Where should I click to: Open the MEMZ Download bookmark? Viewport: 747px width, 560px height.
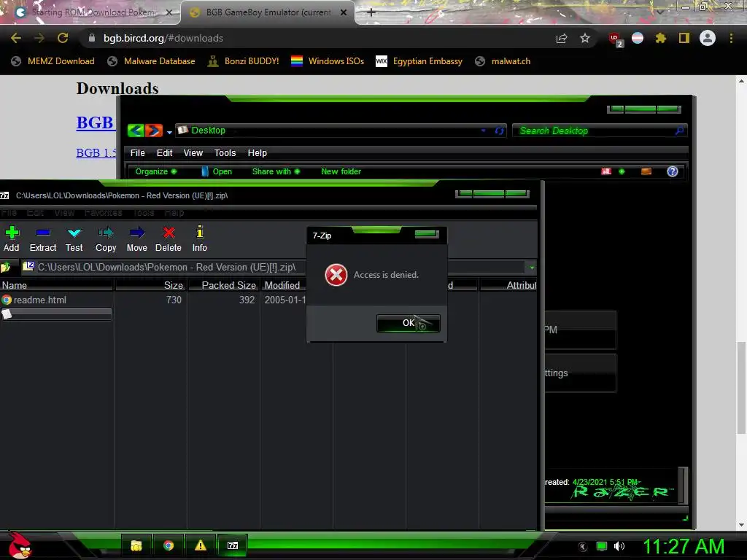[53, 61]
